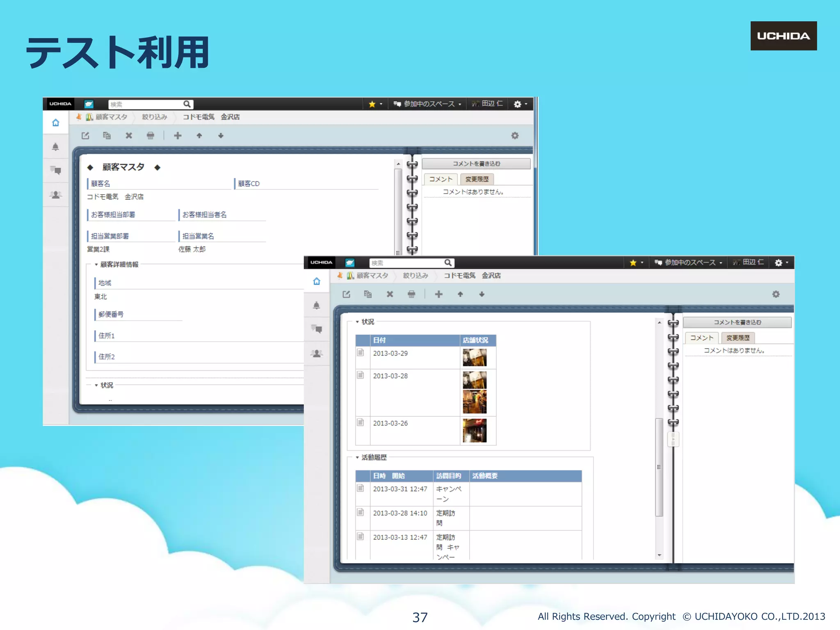This screenshot has width=840, height=630.
Task: Click the edit record icon in front window toolbar
Action: 347,294
